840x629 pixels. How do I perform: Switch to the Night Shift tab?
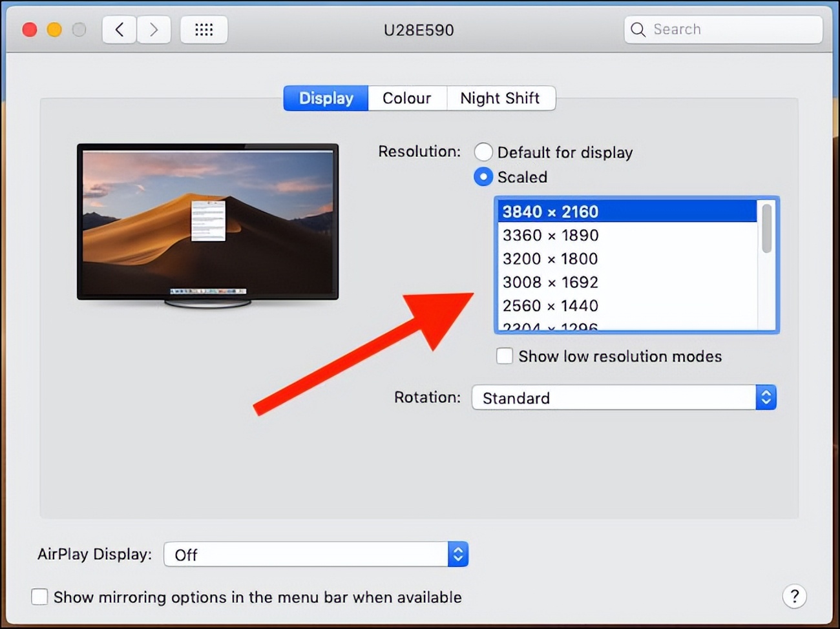click(500, 98)
